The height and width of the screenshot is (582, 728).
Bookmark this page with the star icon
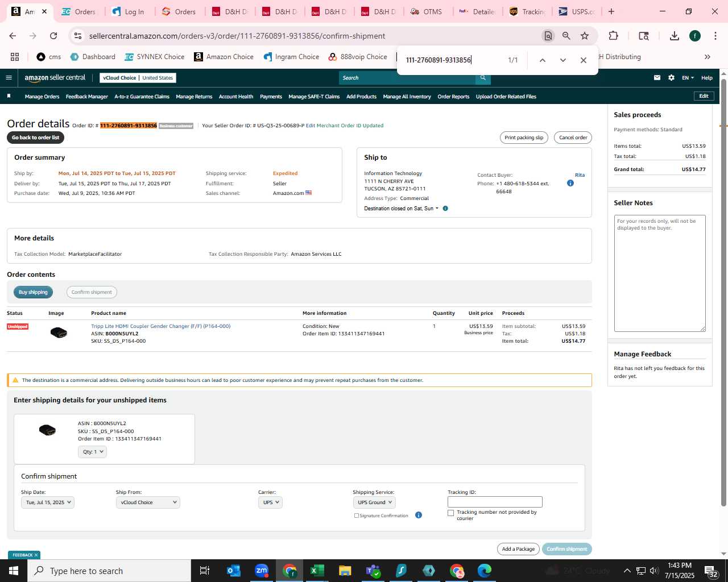[x=585, y=36]
